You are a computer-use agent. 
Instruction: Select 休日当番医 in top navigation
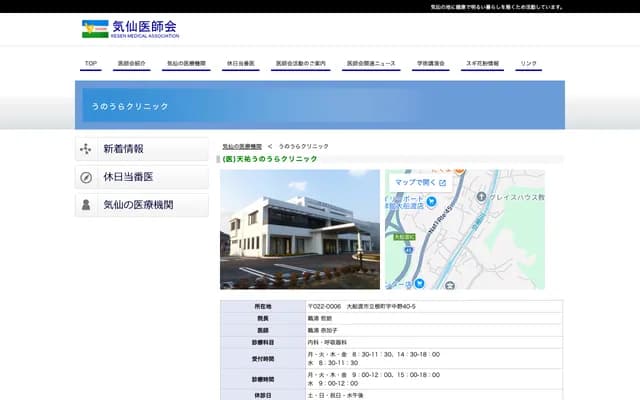(x=241, y=64)
